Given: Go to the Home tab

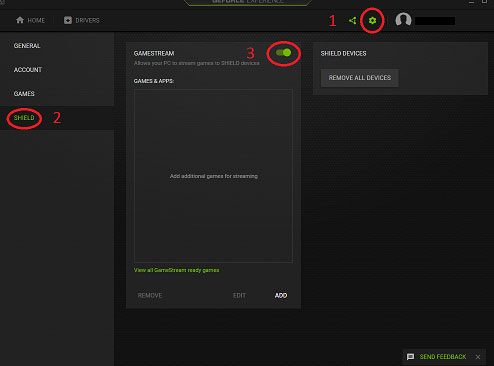Looking at the screenshot, I should point(30,20).
